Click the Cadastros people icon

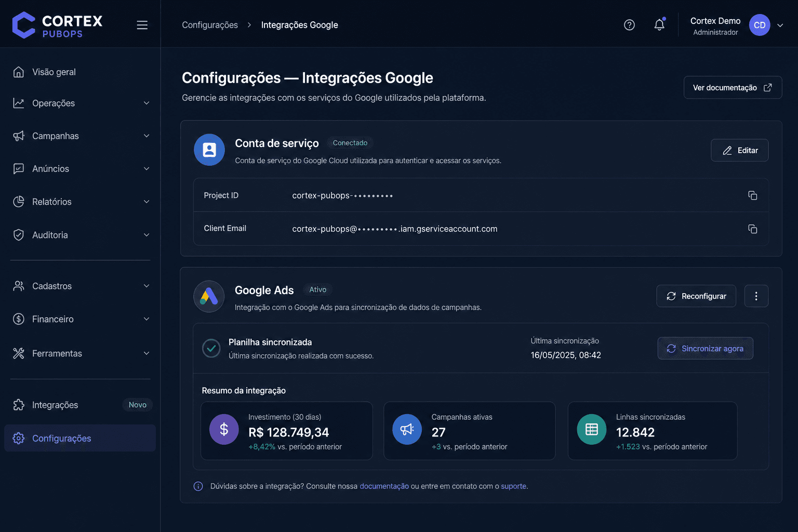pos(19,286)
